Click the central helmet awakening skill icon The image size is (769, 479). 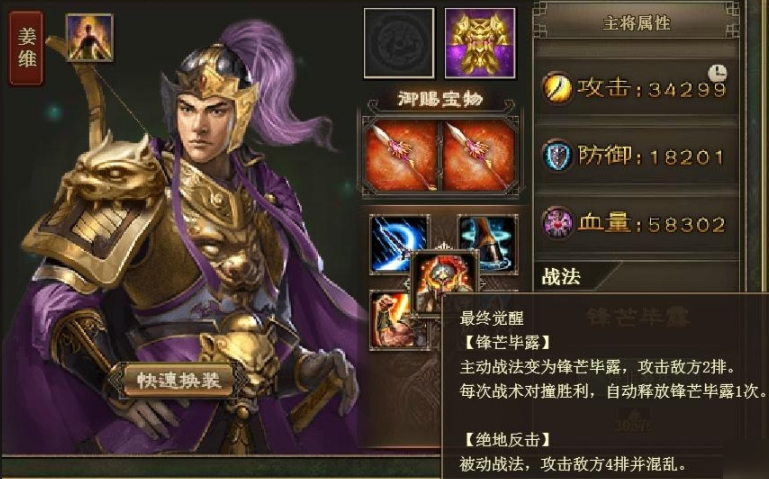click(444, 282)
